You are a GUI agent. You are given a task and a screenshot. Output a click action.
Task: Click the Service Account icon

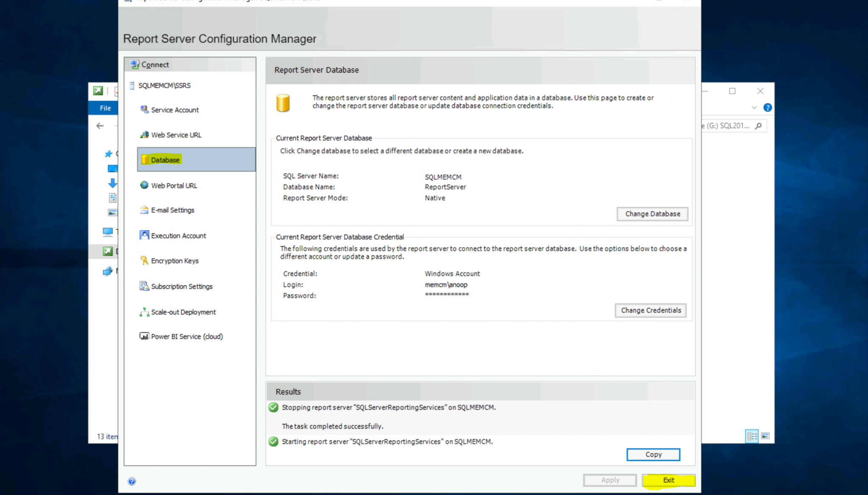pyautogui.click(x=144, y=110)
